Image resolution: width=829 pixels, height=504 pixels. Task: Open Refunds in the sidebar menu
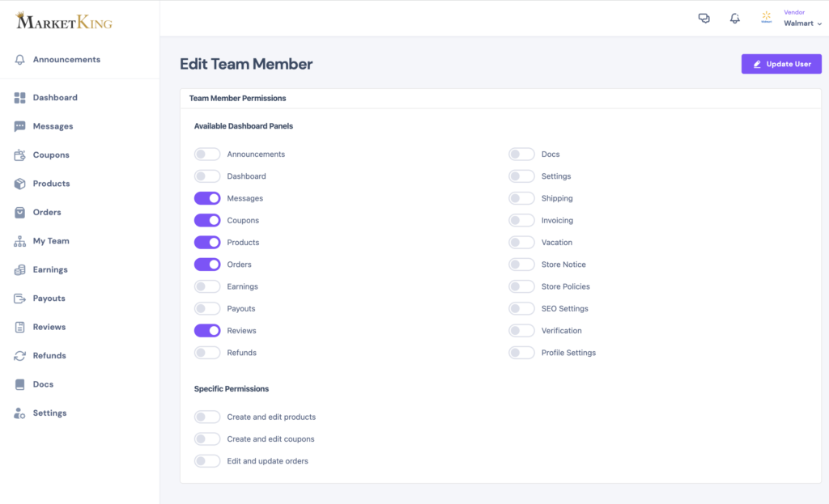(x=49, y=355)
